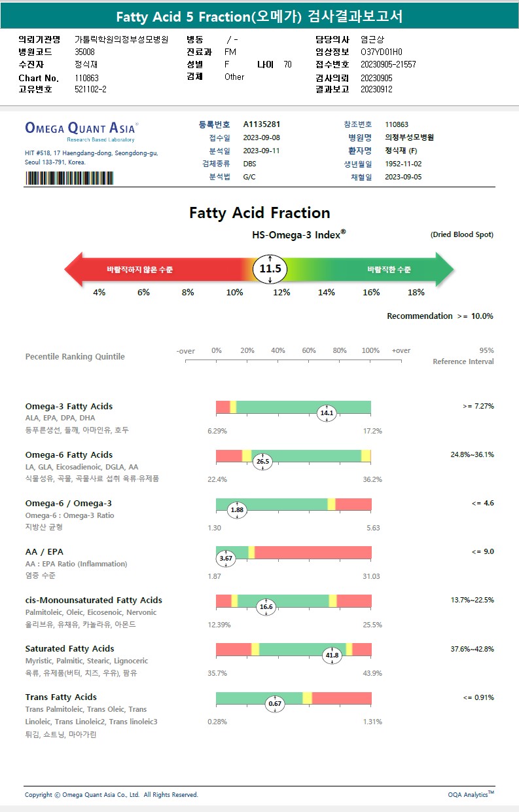Click the 3.67 AA/EPA ratio marker
The height and width of the screenshot is (812, 519).
[226, 559]
